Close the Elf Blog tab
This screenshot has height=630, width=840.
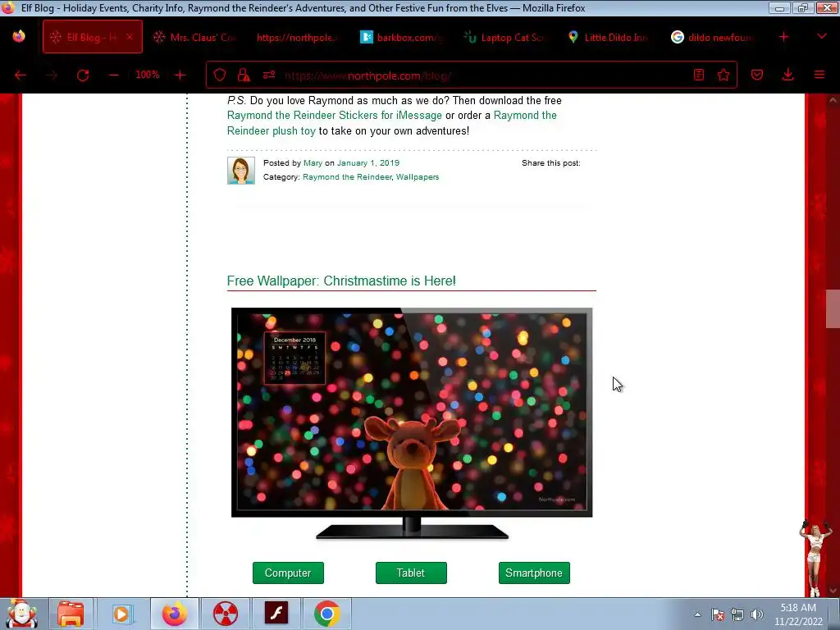click(130, 37)
